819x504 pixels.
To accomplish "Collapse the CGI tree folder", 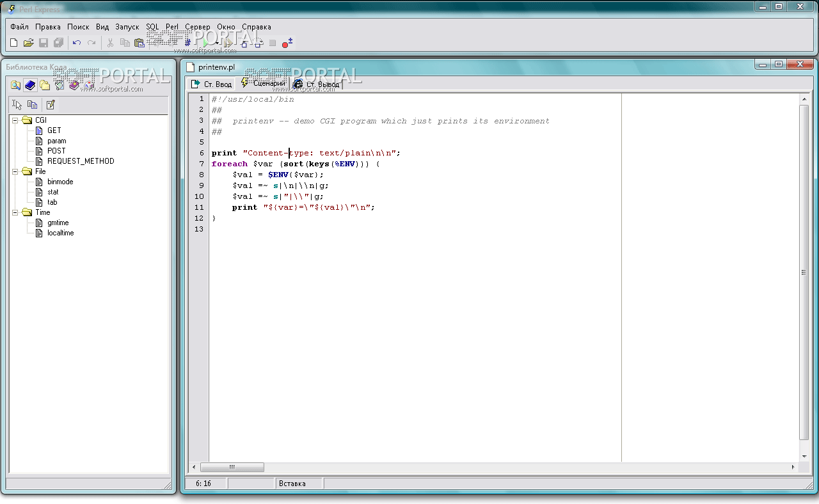I will point(15,120).
